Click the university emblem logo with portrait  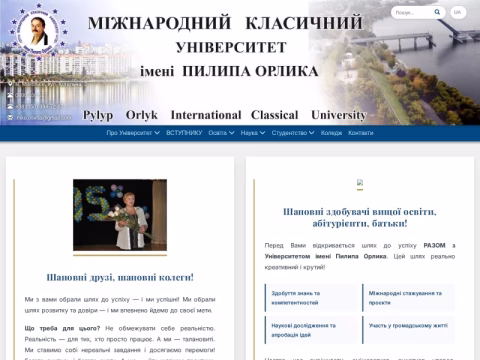39,32
